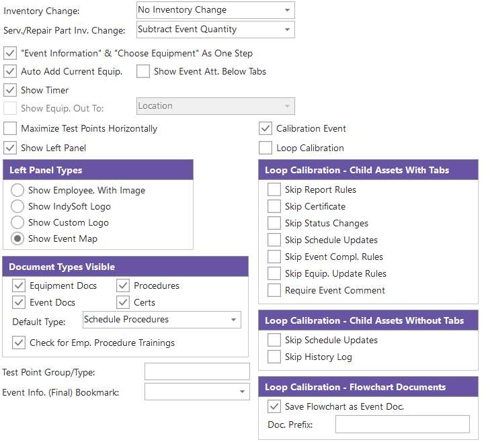Click the Test Point Group/Type field
490x448 pixels.
tap(197, 372)
